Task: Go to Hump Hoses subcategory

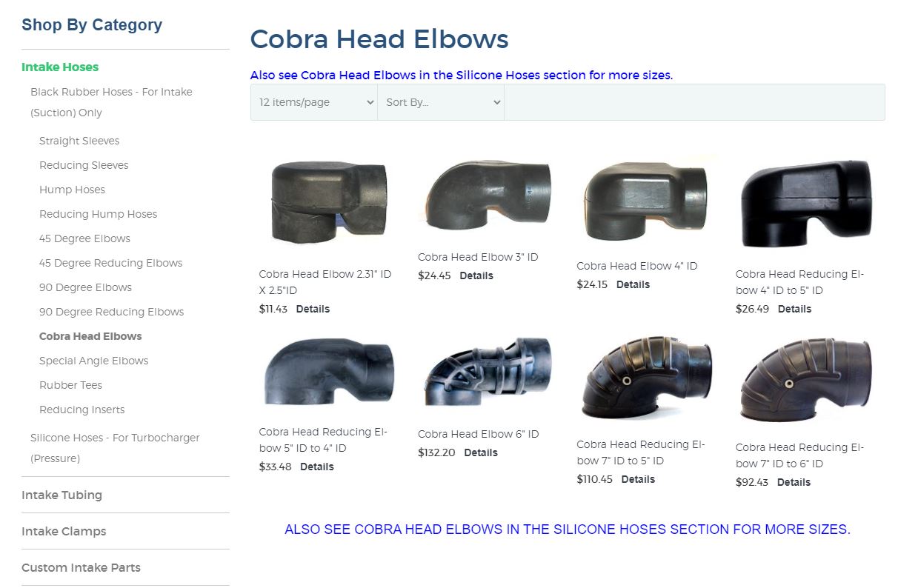Action: pos(72,190)
